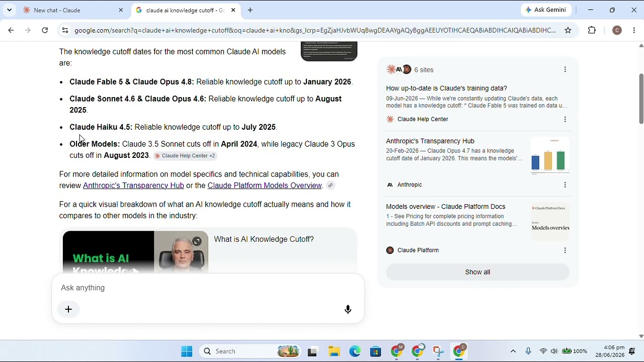This screenshot has width=644, height=362.
Task: Click the Ask anything input field
Action: (208, 288)
